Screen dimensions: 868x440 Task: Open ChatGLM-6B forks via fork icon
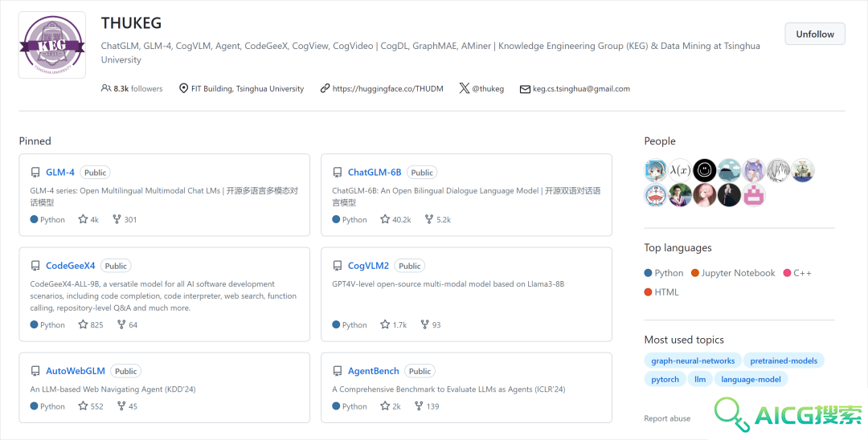(x=429, y=219)
